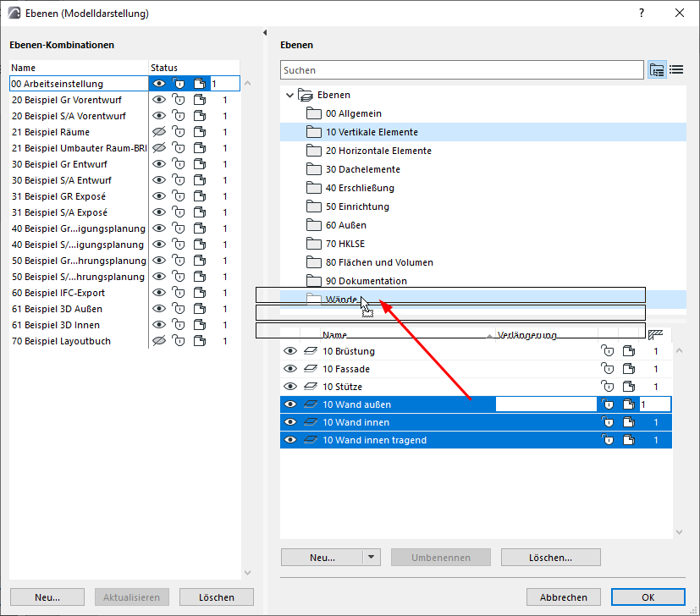Toggle hidden eye for 21 Beispiel Räume

(159, 132)
